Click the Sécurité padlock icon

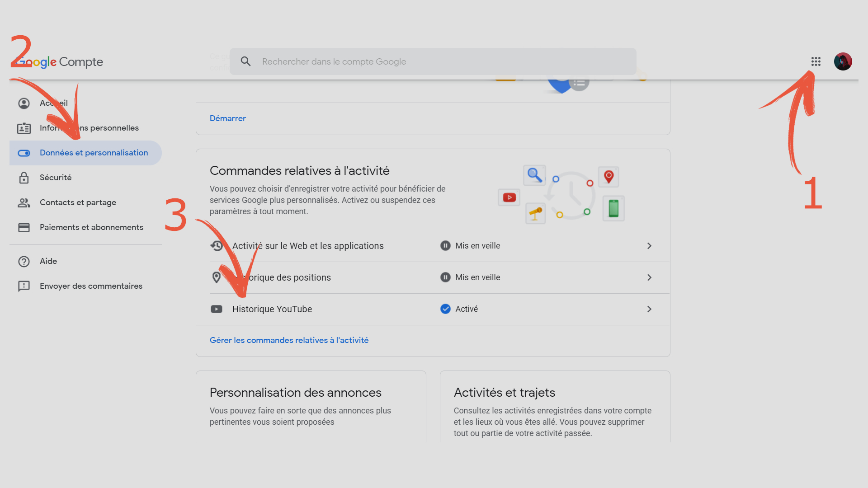pos(24,178)
